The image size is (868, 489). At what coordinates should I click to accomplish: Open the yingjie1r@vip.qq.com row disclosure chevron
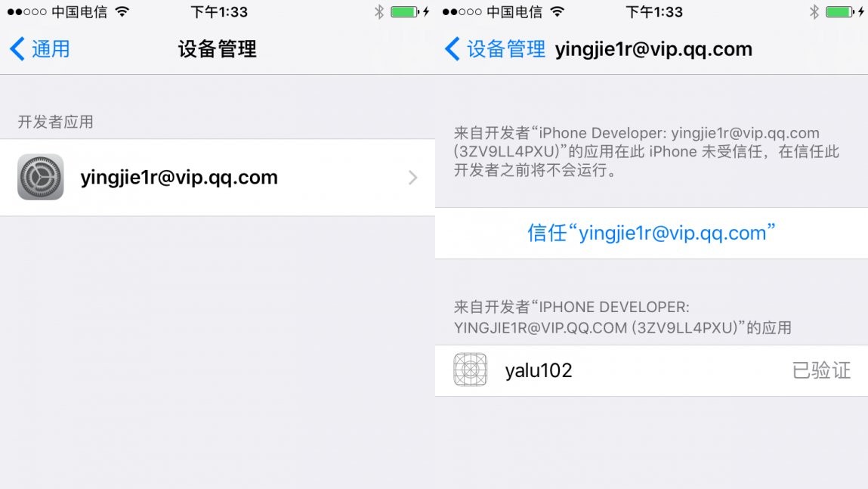(x=412, y=177)
